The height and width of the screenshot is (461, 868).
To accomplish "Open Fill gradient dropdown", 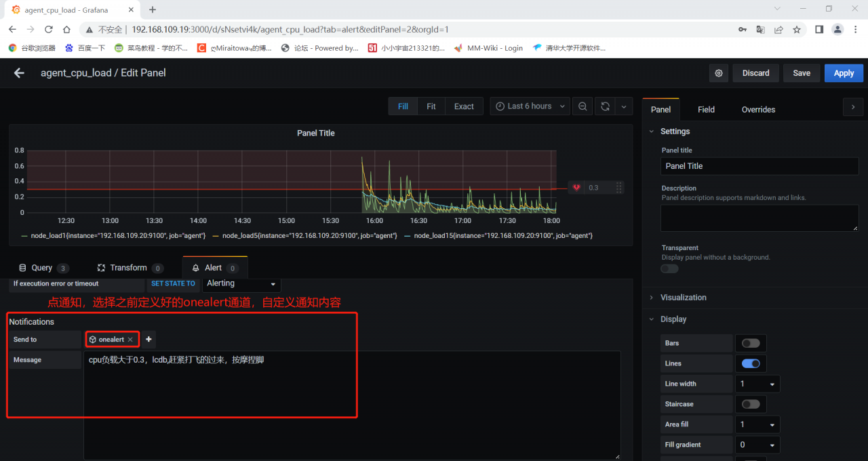I will click(x=758, y=445).
